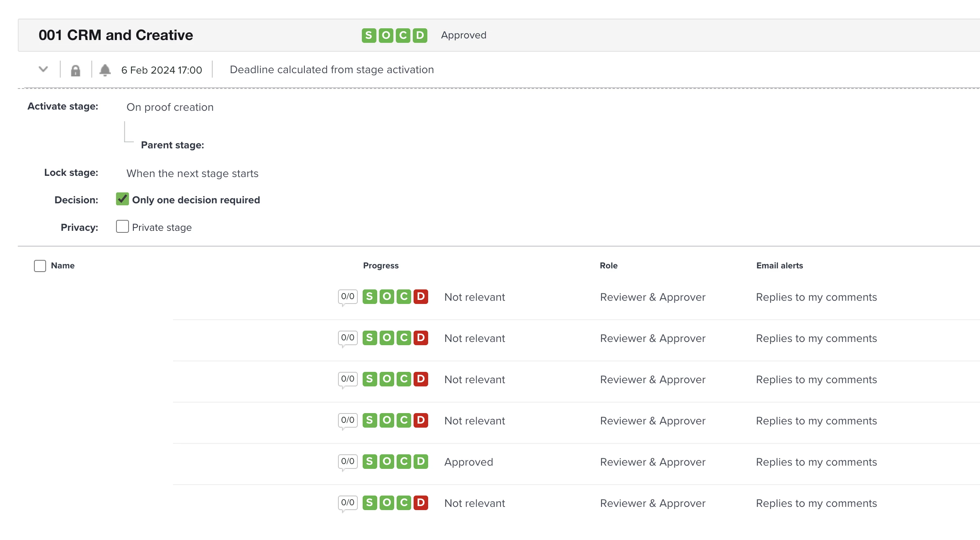
Task: Click the red D badge in first row
Action: pyautogui.click(x=420, y=297)
